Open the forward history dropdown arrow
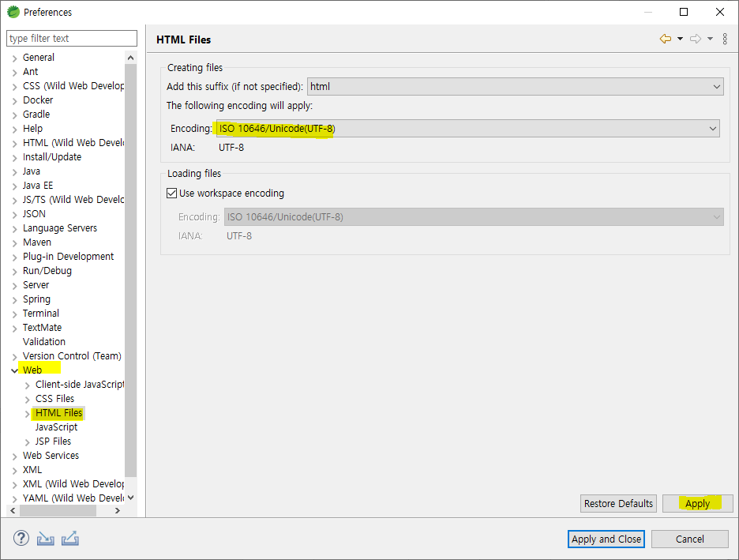 click(711, 39)
